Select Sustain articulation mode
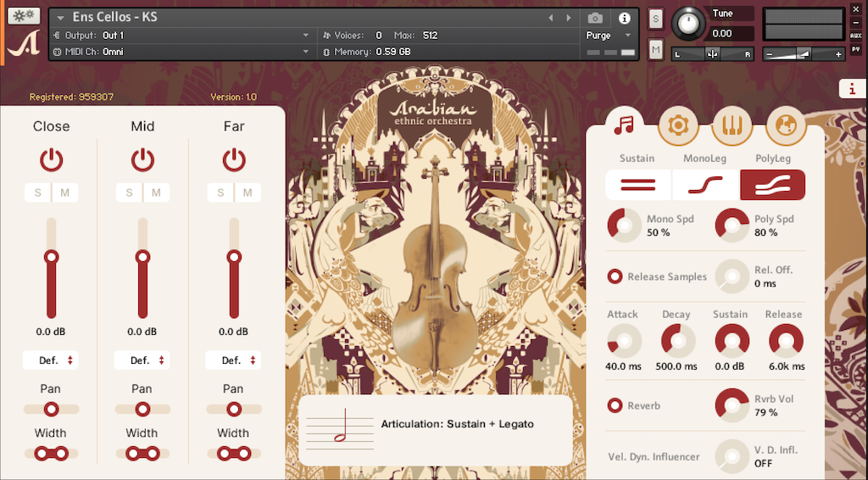The height and width of the screenshot is (480, 868). (638, 185)
